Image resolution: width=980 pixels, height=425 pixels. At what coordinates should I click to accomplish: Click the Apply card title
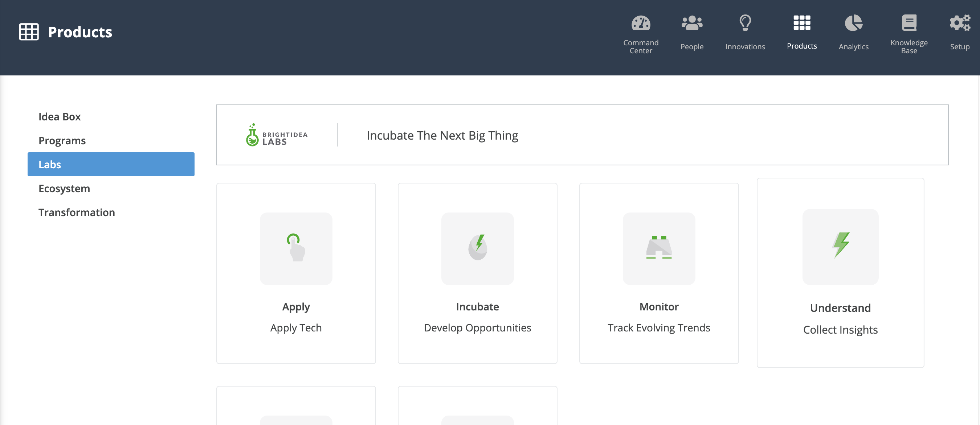click(296, 307)
